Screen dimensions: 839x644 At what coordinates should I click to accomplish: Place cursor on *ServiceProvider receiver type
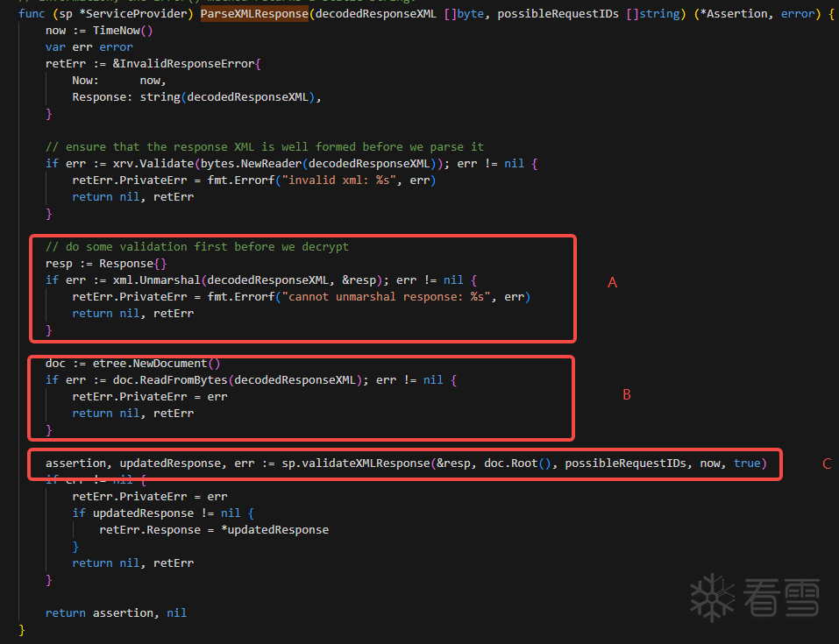136,14
